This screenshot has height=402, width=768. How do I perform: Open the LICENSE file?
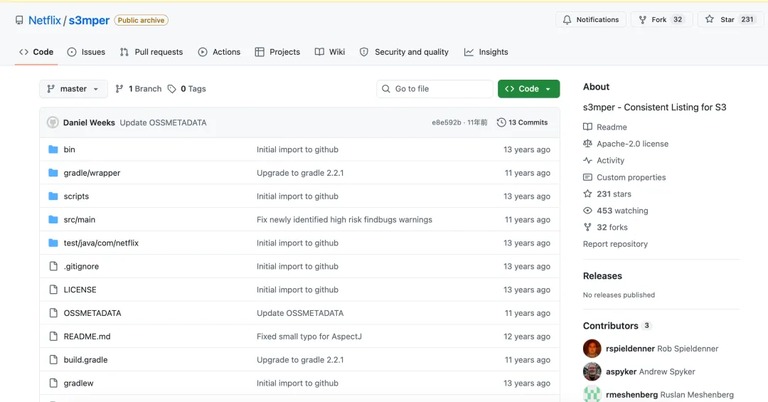point(80,290)
